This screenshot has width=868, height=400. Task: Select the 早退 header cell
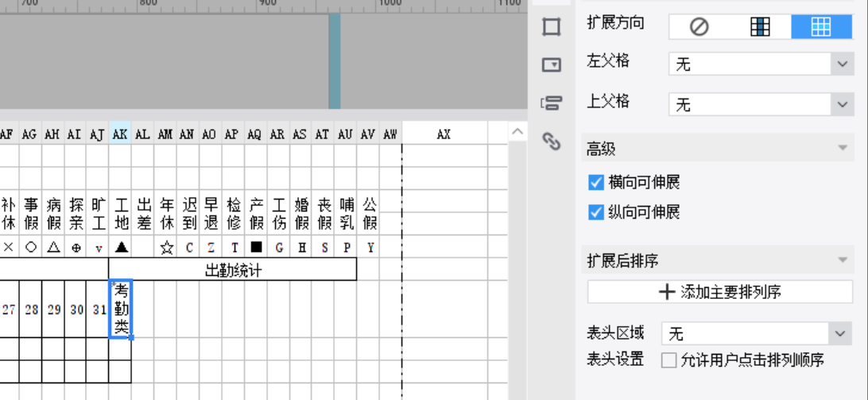pos(211,214)
